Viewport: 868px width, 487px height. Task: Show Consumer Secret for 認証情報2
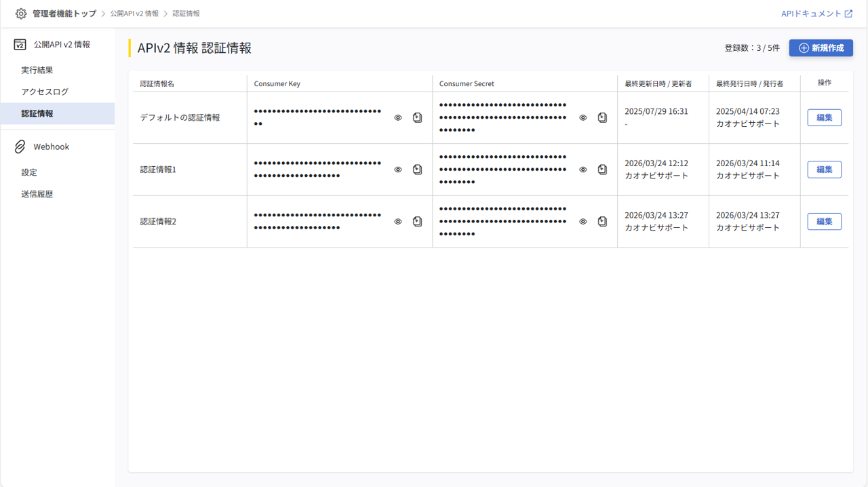point(583,222)
